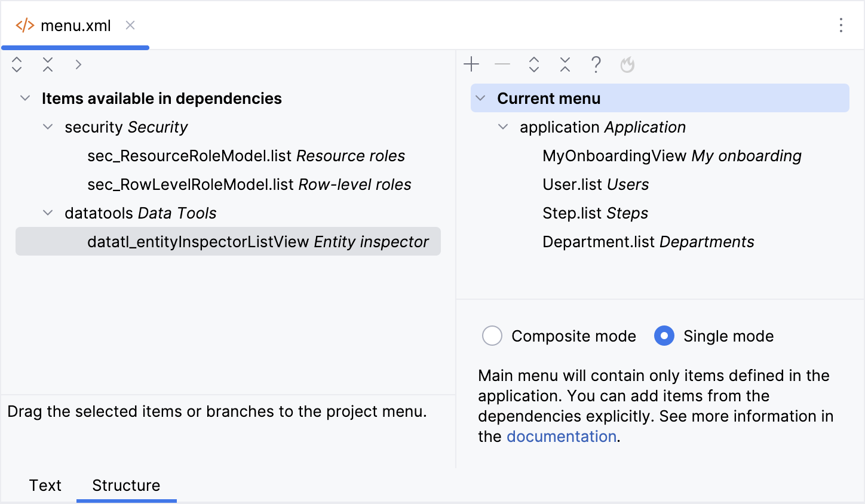Close the menu.xml editor tab
This screenshot has width=865, height=504.
coord(130,25)
